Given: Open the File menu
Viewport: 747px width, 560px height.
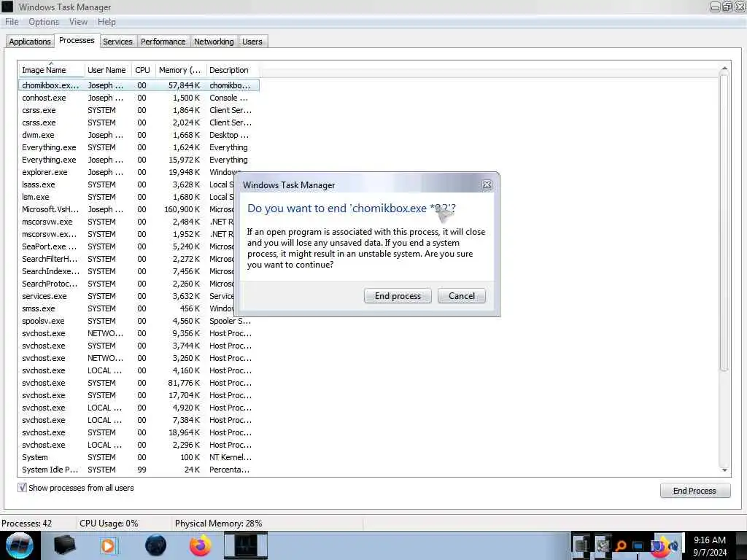Looking at the screenshot, I should coord(12,22).
